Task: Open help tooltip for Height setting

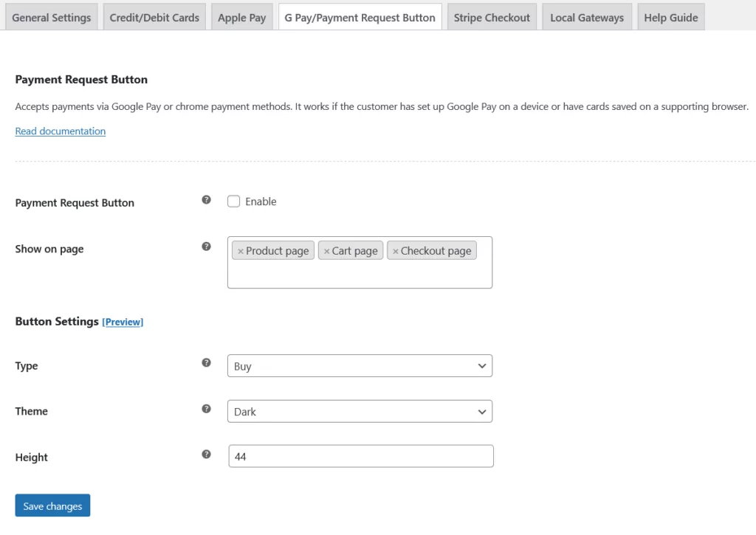Action: 206,455
